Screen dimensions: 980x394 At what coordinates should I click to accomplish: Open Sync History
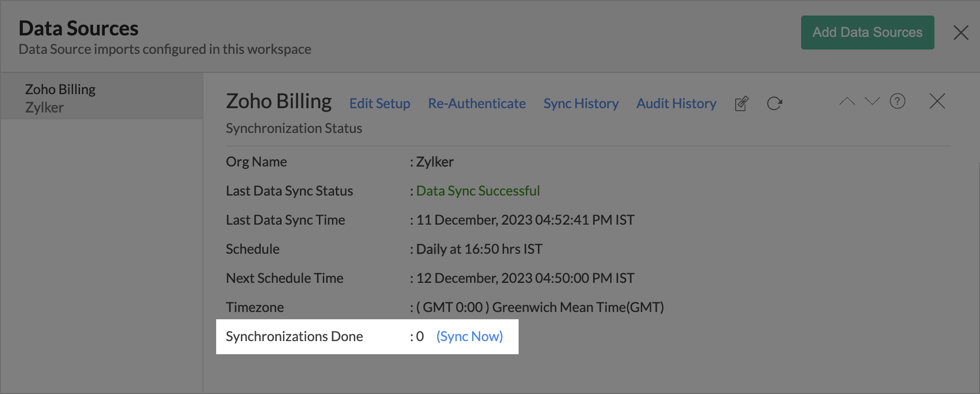click(x=581, y=103)
